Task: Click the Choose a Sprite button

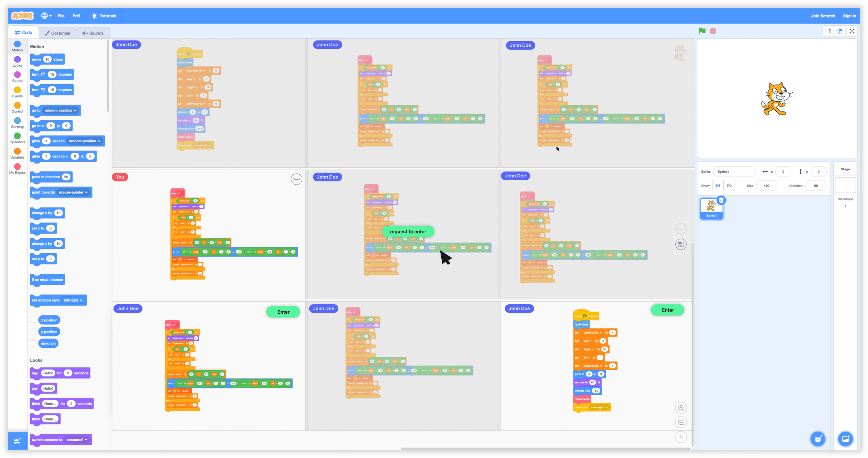Action: 818,439
